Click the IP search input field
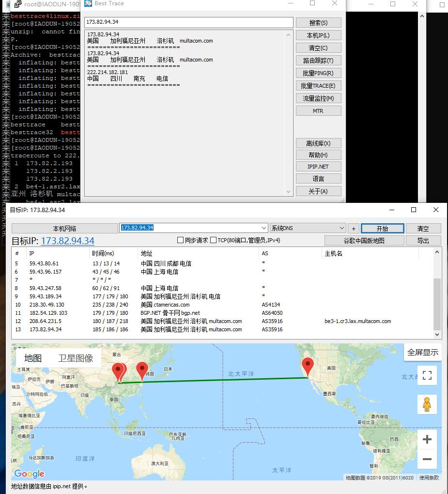 (x=188, y=22)
